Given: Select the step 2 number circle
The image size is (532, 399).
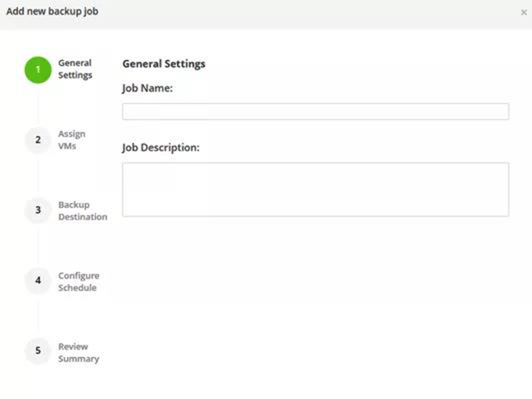Looking at the screenshot, I should (38, 140).
